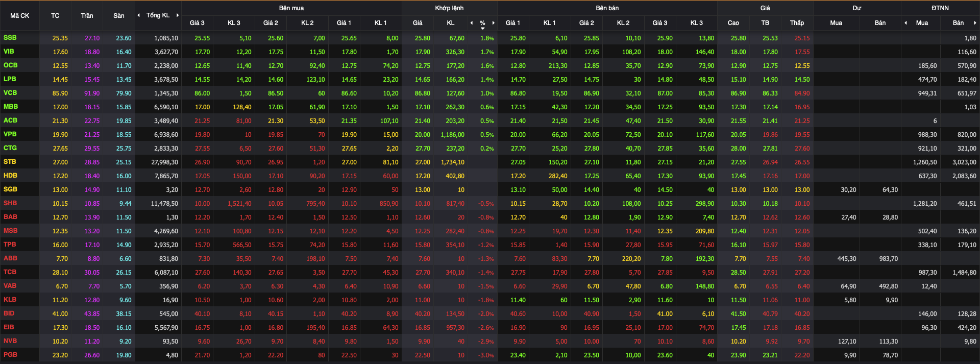Click Giá 3 header under Bên mua
Viewport: 980px width, 364px height.
coord(197,23)
